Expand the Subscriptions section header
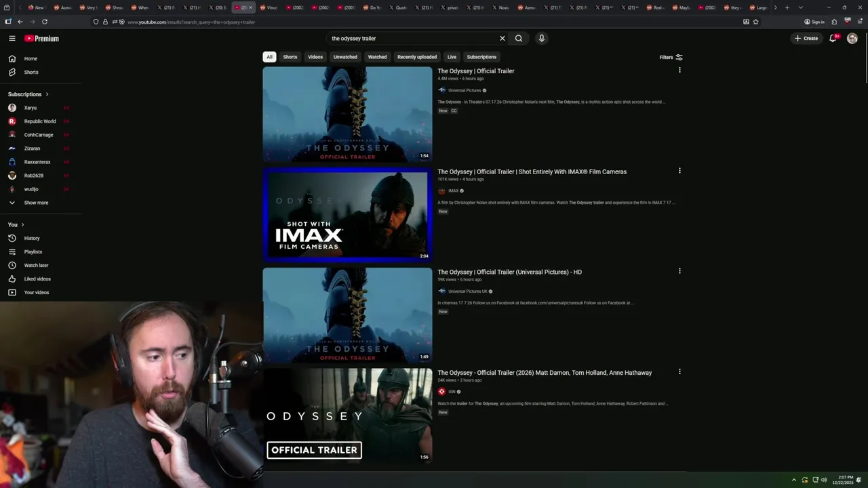 pos(28,94)
